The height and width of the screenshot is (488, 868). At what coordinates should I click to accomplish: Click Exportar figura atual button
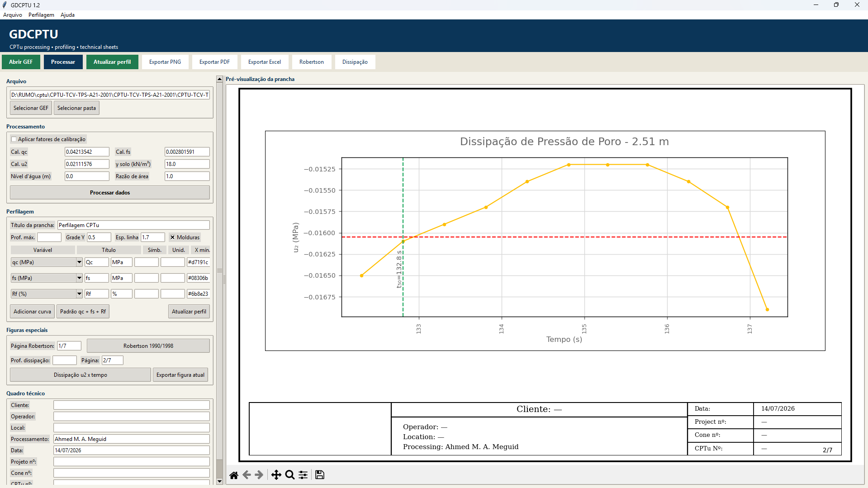tap(180, 375)
